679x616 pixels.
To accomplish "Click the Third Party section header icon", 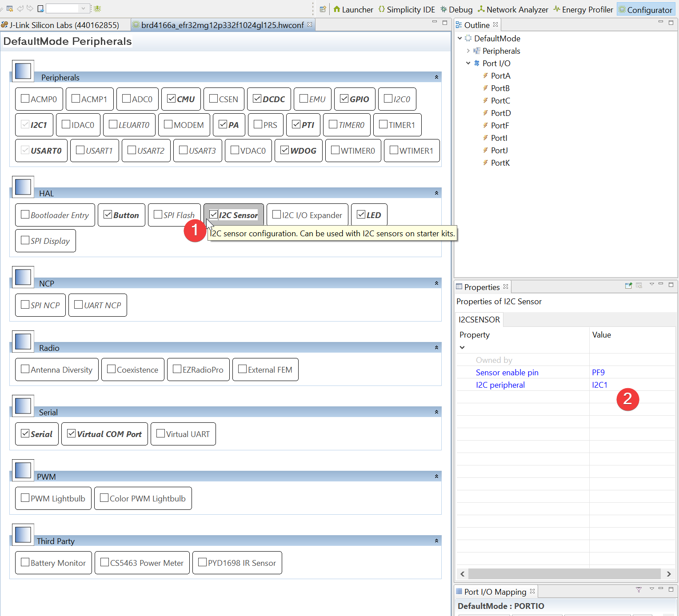I will point(23,535).
